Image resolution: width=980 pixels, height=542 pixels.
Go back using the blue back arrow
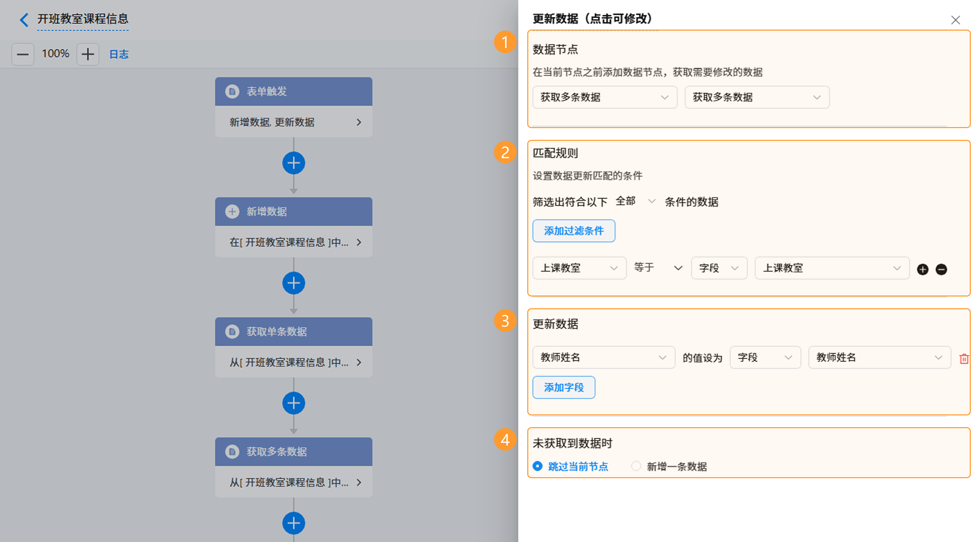(x=24, y=20)
